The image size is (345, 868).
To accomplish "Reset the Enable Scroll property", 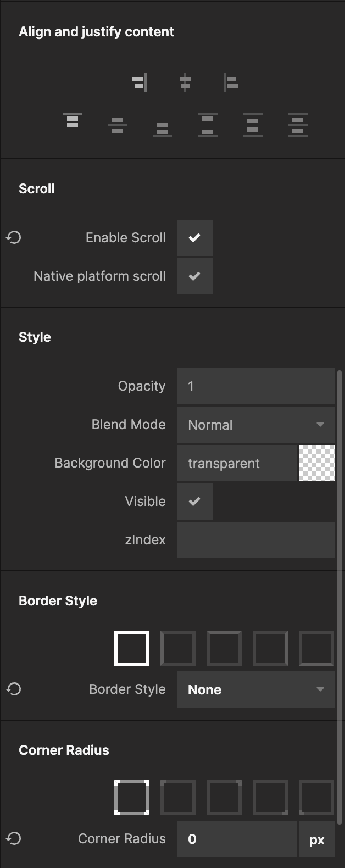I will pyautogui.click(x=14, y=237).
